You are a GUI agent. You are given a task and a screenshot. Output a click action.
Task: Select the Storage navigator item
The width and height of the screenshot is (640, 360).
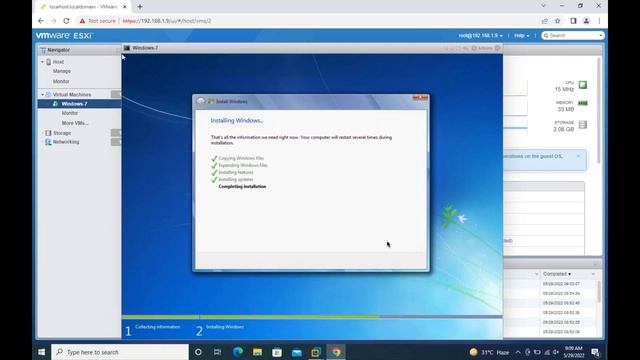click(x=62, y=133)
